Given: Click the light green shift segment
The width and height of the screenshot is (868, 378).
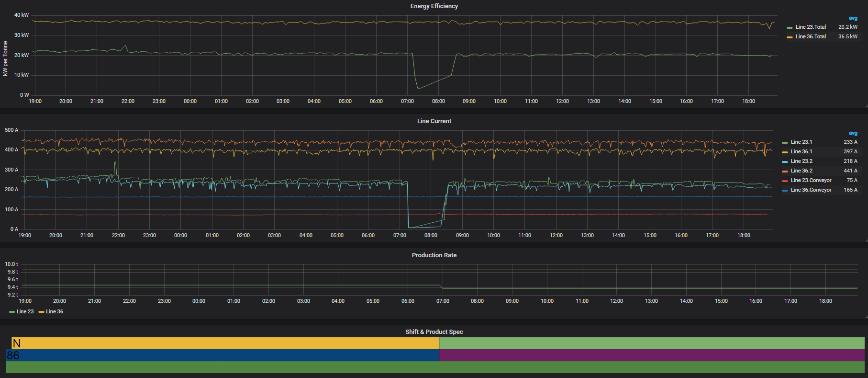Looking at the screenshot, I should click(651, 343).
